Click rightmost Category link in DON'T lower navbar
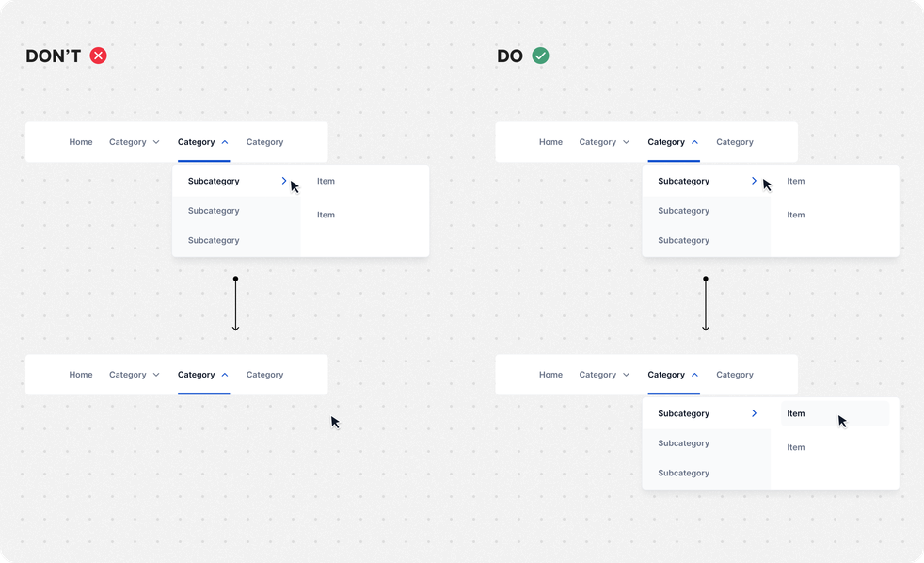The height and width of the screenshot is (563, 924). pyautogui.click(x=264, y=375)
